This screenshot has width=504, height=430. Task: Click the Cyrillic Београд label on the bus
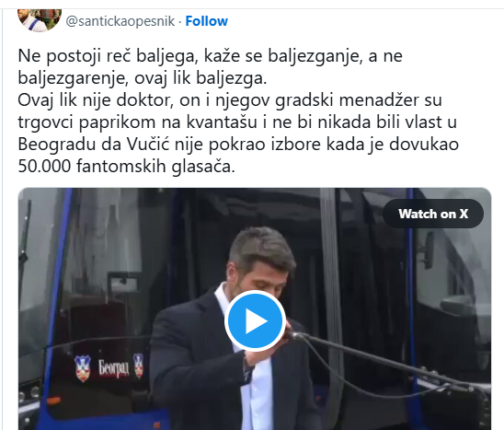click(x=113, y=368)
